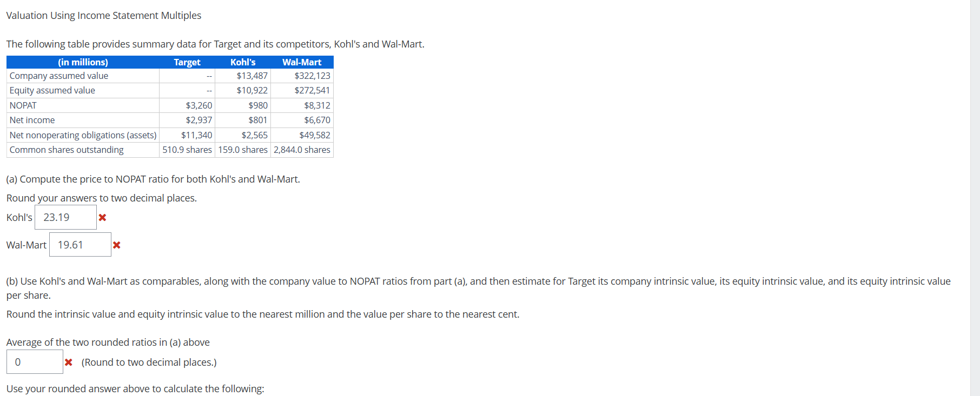This screenshot has height=396, width=980.
Task: Click the (in millions) header cell
Action: coord(82,62)
